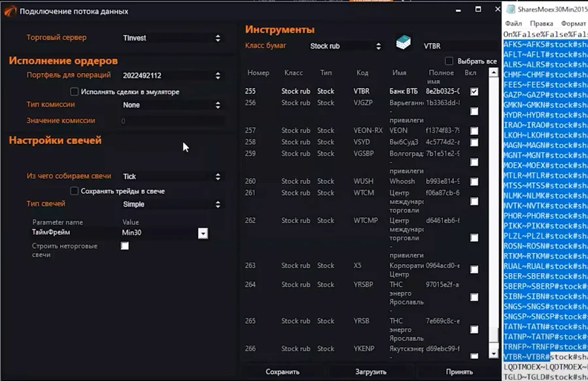
Task: Click the scroll-up arrow of instruments list
Action: (494, 73)
